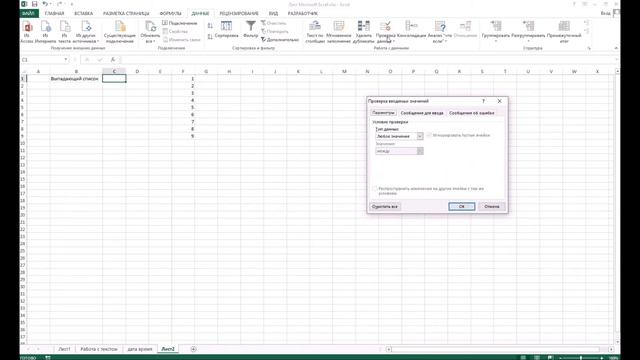
Task: Open the 'Сортировка' sort dialog
Action: pos(226,29)
